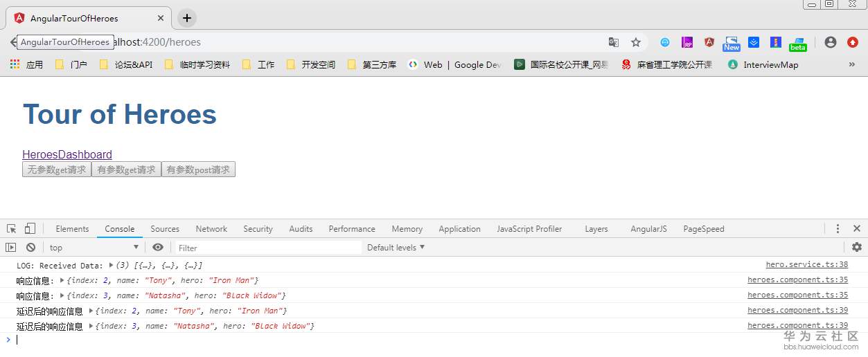Click the dark blue extension icon next to beta

click(x=776, y=42)
